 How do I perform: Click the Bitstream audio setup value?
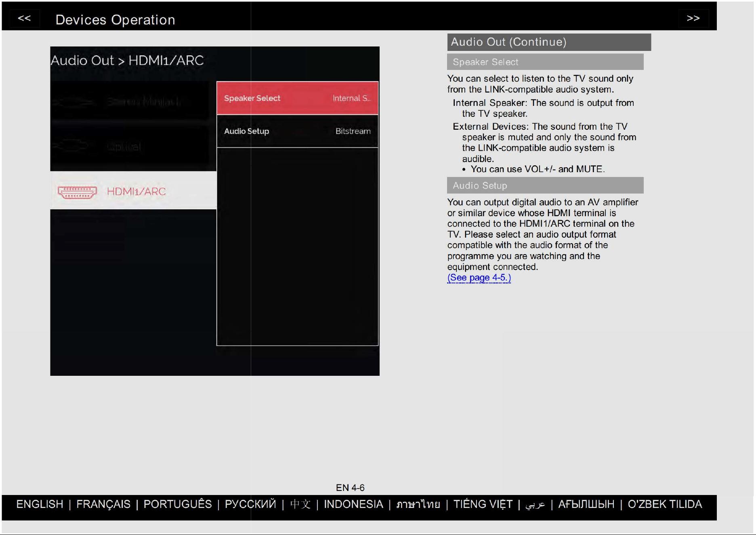point(353,131)
